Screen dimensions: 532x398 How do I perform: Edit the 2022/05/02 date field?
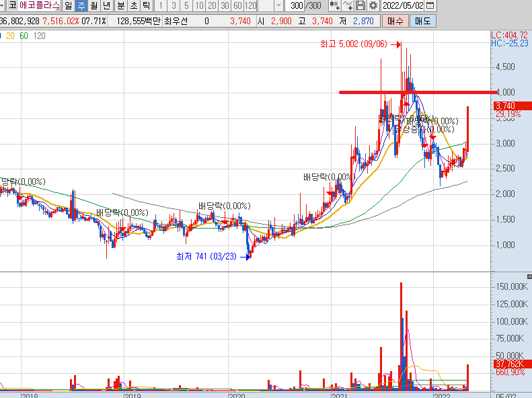pos(403,5)
